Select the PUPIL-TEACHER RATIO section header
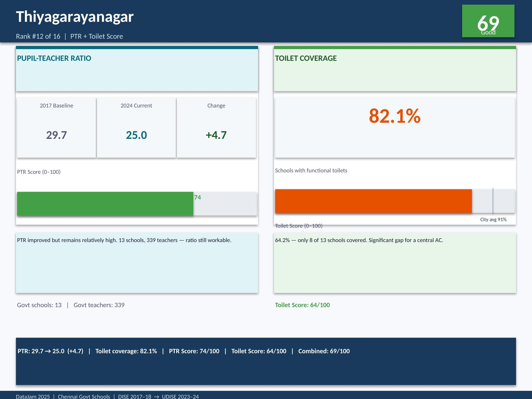Image resolution: width=532 pixels, height=399 pixels. [54, 58]
